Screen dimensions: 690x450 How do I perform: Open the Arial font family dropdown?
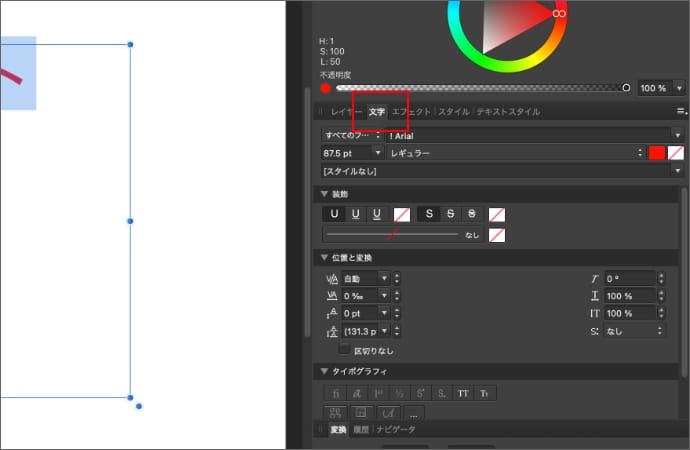pyautogui.click(x=530, y=134)
